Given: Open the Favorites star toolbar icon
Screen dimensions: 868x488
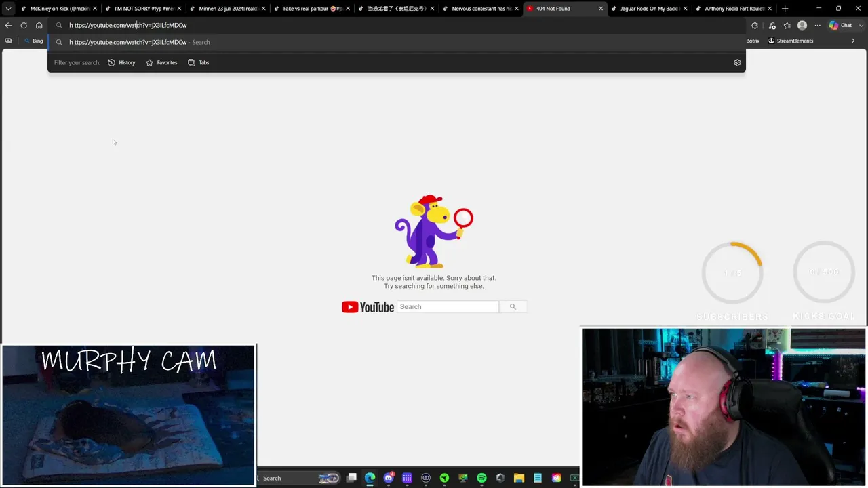Looking at the screenshot, I should coord(787,26).
